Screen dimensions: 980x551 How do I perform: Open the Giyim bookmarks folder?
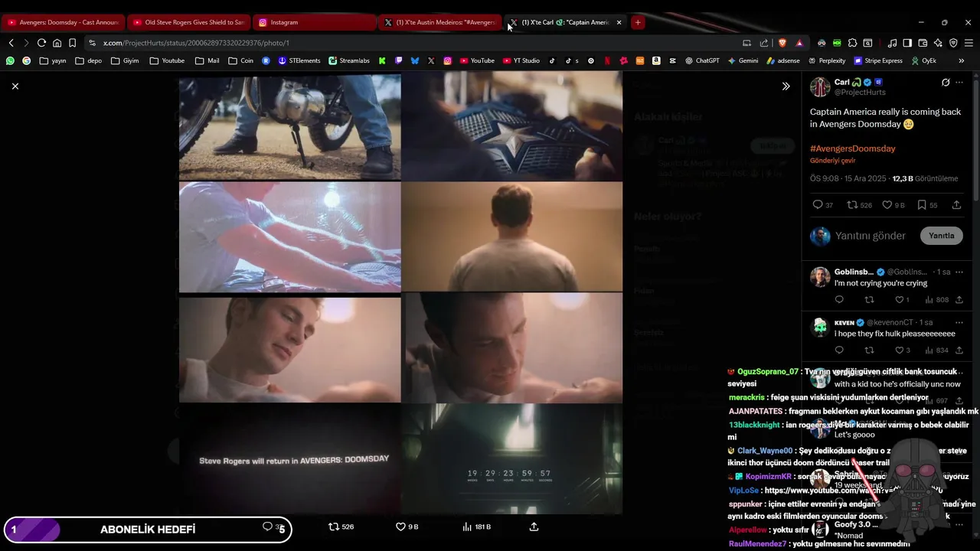[x=125, y=60]
